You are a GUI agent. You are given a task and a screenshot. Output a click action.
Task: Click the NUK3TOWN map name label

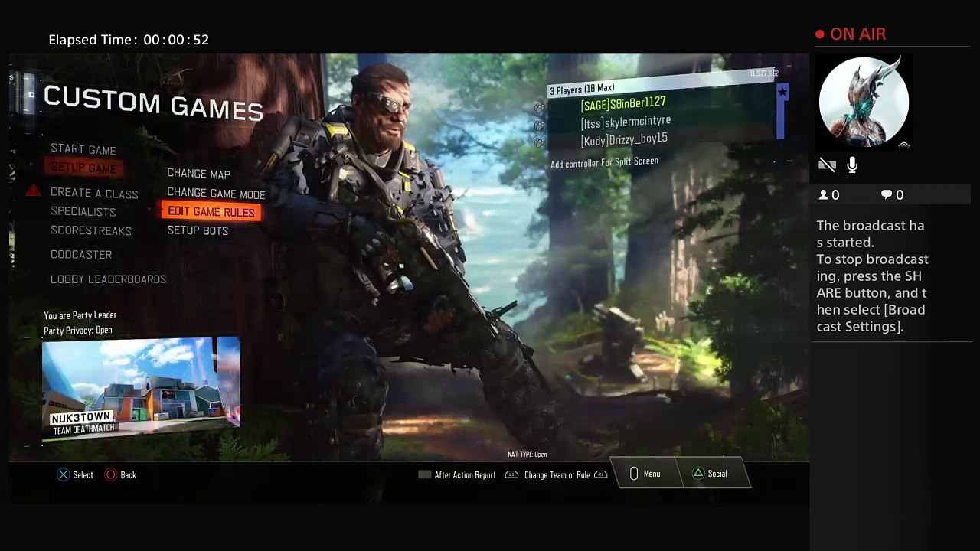80,418
